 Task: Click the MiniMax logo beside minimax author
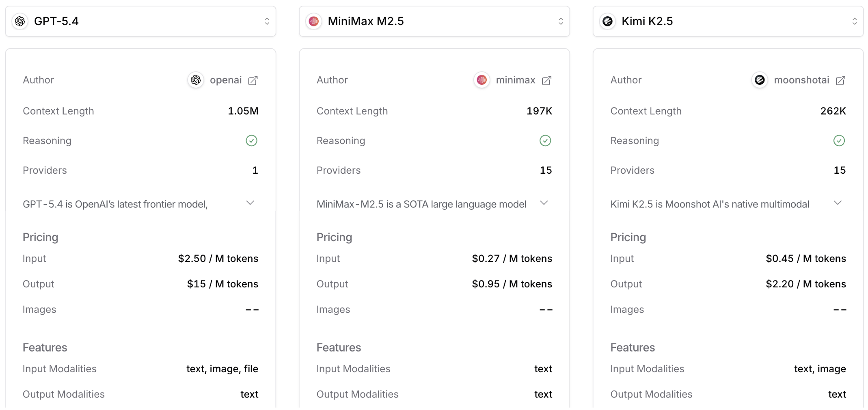482,80
